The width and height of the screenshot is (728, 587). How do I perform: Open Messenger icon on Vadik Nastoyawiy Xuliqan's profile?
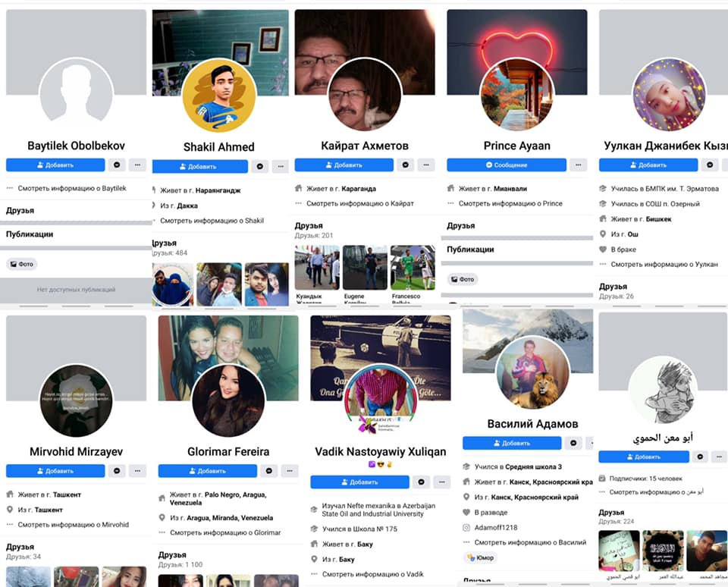pos(422,482)
